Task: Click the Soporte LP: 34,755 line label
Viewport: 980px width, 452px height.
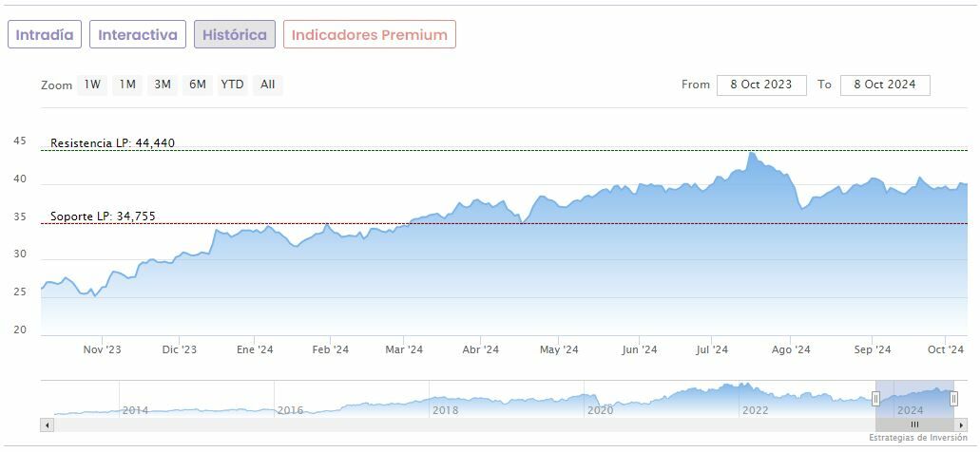Action: (103, 217)
